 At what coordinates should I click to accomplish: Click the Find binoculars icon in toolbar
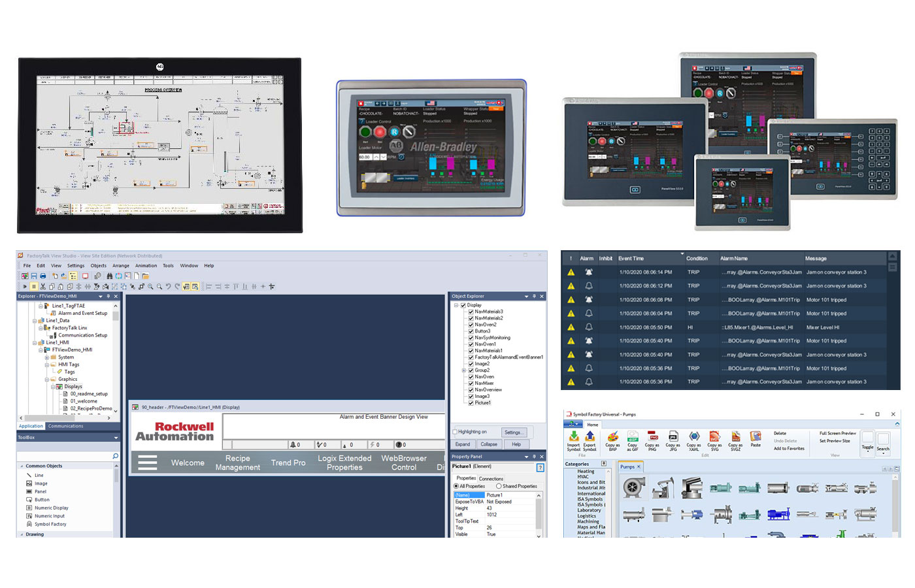coord(109,276)
